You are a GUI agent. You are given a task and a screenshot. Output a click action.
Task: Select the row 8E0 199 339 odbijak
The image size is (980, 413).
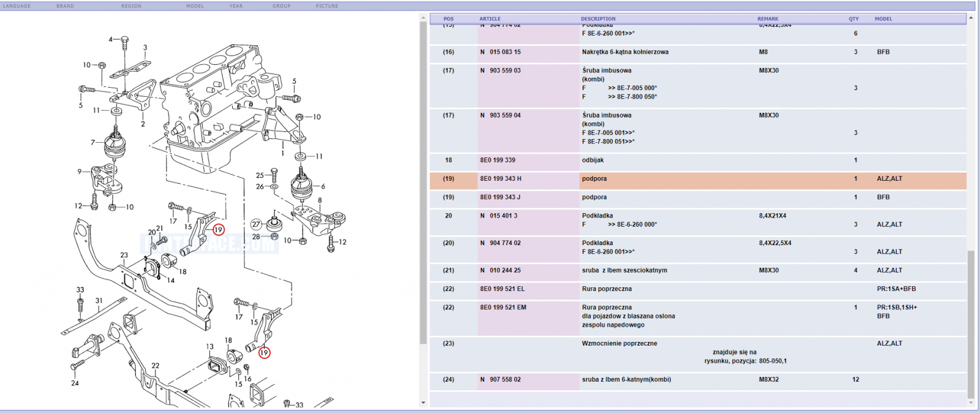(698, 162)
